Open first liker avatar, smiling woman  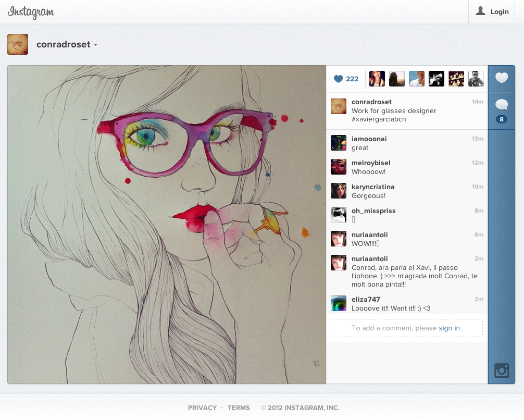[377, 79]
